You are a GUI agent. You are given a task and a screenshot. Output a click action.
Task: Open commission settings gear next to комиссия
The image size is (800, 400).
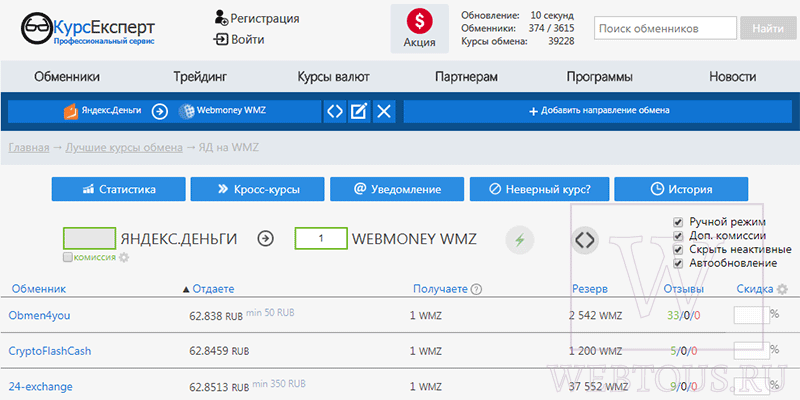click(x=123, y=258)
